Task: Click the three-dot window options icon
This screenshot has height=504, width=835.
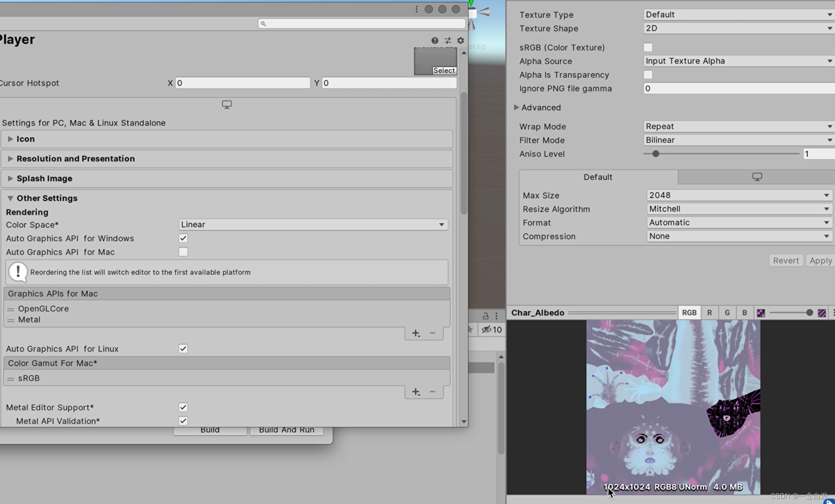Action: pyautogui.click(x=416, y=9)
